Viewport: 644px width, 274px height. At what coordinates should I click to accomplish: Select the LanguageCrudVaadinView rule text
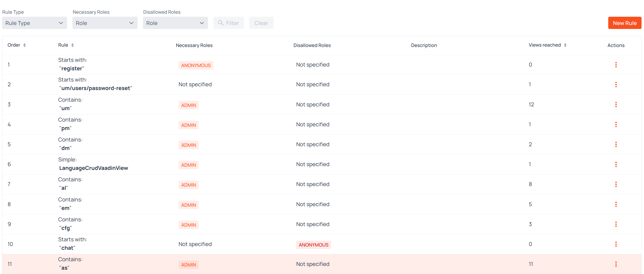[x=94, y=168]
